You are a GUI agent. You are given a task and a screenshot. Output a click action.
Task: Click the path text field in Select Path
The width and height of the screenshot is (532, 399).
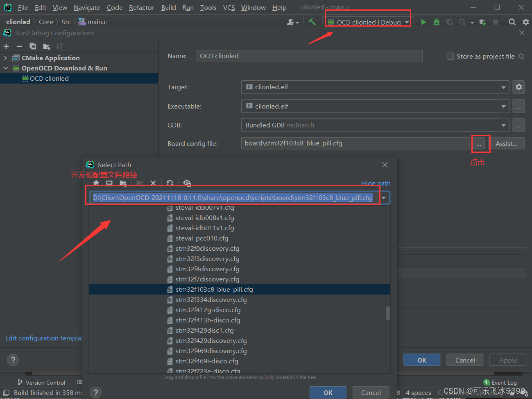pyautogui.click(x=235, y=198)
